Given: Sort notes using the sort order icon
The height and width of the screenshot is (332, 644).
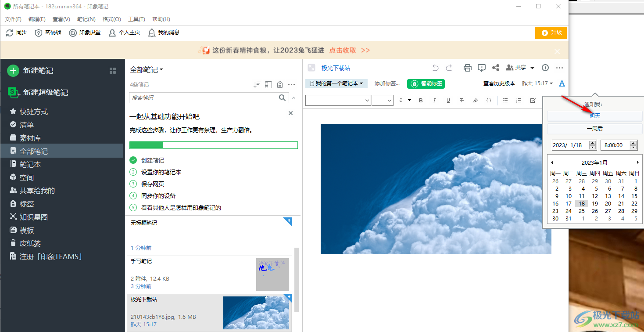Looking at the screenshot, I should [257, 84].
